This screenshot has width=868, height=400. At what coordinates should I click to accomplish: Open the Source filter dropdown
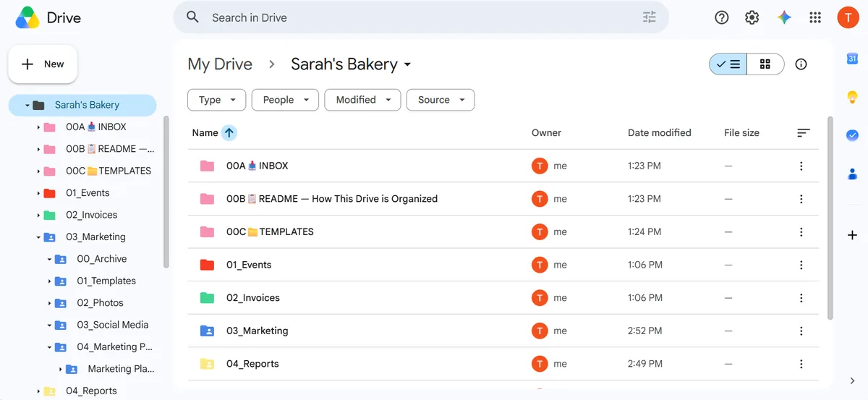tap(441, 100)
